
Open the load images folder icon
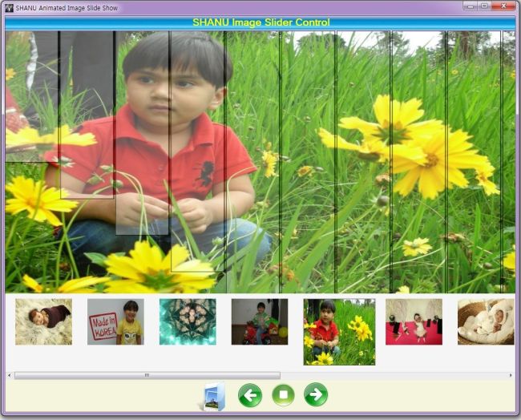click(x=214, y=396)
